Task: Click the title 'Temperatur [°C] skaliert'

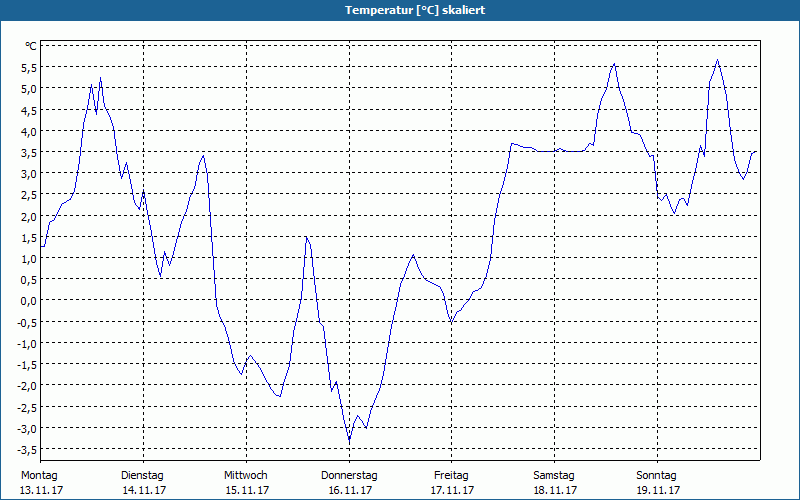Action: (415, 10)
